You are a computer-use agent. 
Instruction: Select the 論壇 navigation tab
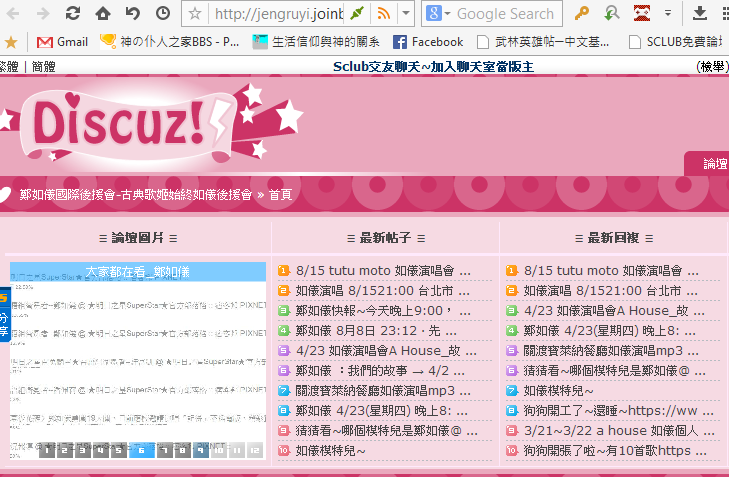tap(714, 164)
